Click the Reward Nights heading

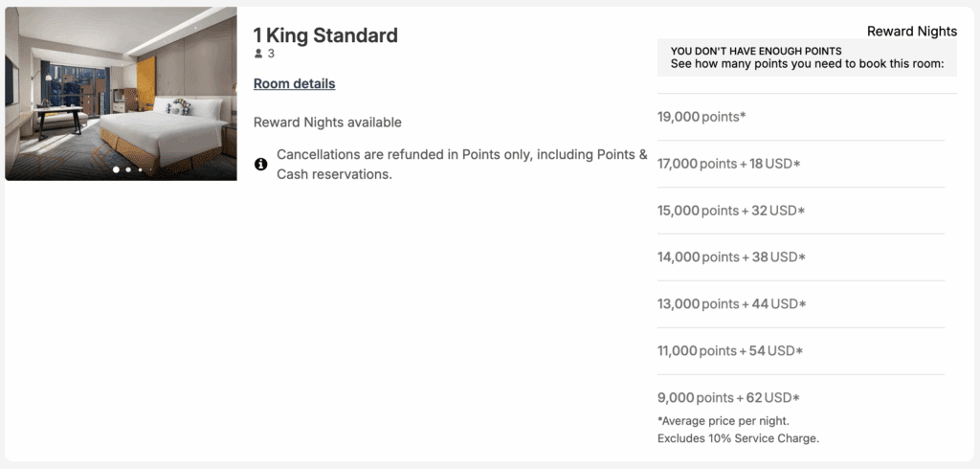tap(911, 32)
